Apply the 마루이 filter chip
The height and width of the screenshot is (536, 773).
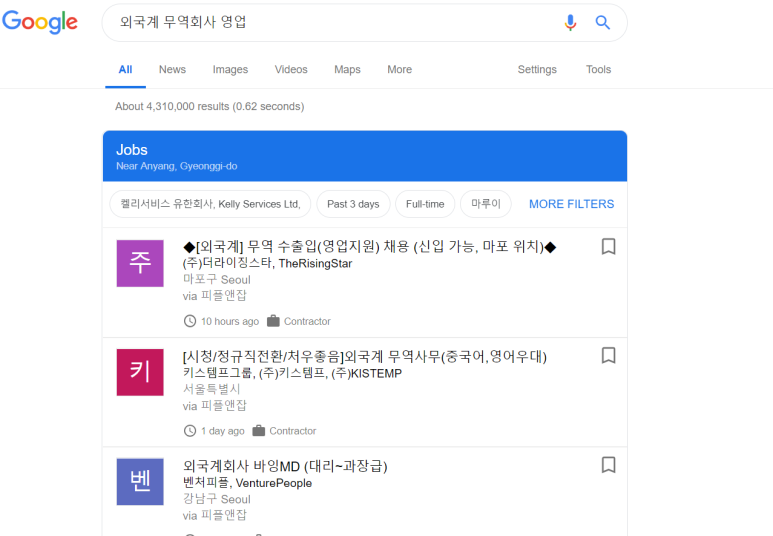coord(486,204)
